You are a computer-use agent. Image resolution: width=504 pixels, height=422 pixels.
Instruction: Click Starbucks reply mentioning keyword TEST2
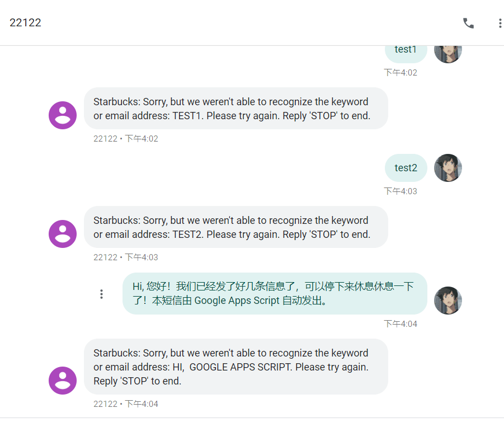point(235,227)
